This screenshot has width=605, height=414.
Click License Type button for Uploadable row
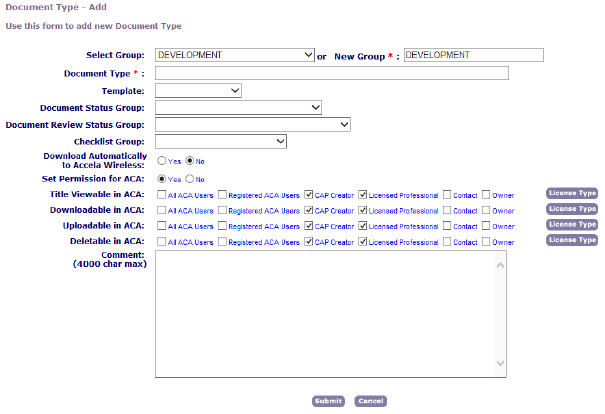pyautogui.click(x=572, y=225)
